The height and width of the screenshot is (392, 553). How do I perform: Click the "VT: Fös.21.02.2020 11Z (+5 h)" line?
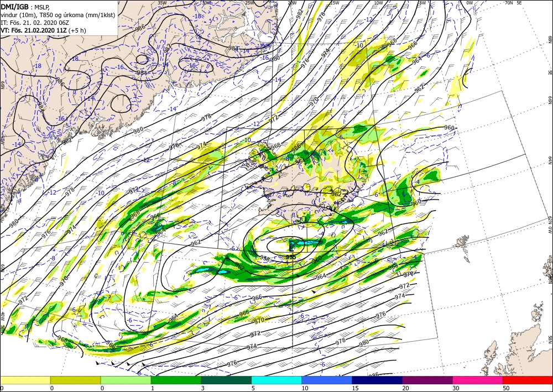pyautogui.click(x=43, y=30)
